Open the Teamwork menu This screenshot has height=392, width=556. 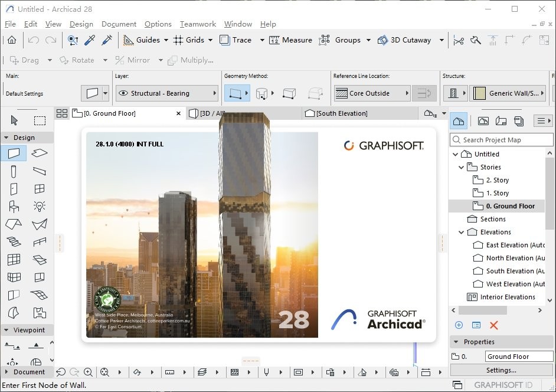[x=198, y=24]
